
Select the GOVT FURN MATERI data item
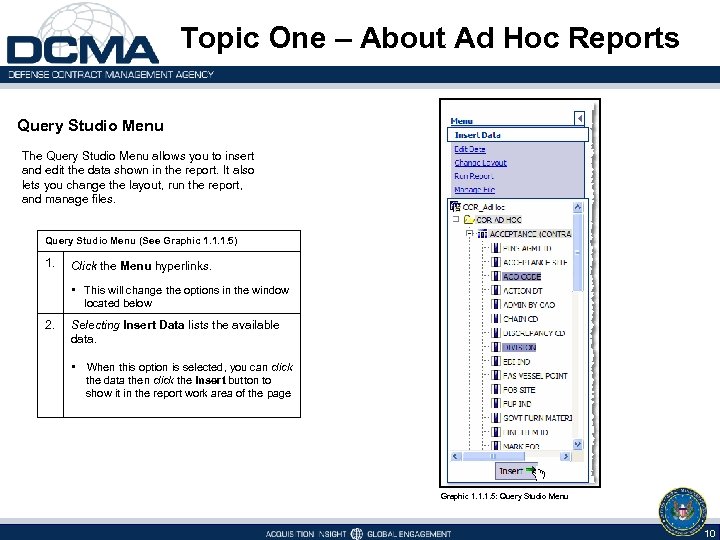tap(537, 418)
